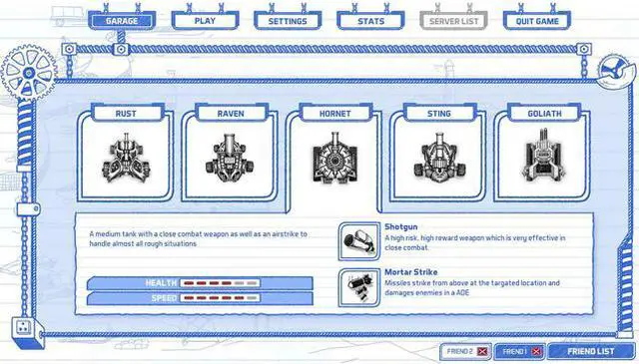Viewport: 639px width, 364px height.
Task: Click the Mortar Strike description text
Action: 472,287
